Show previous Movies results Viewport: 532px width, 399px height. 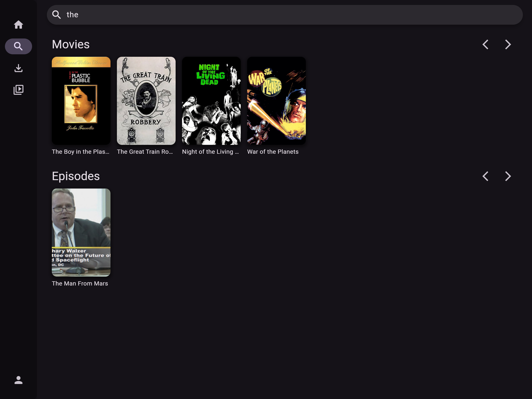tap(485, 45)
